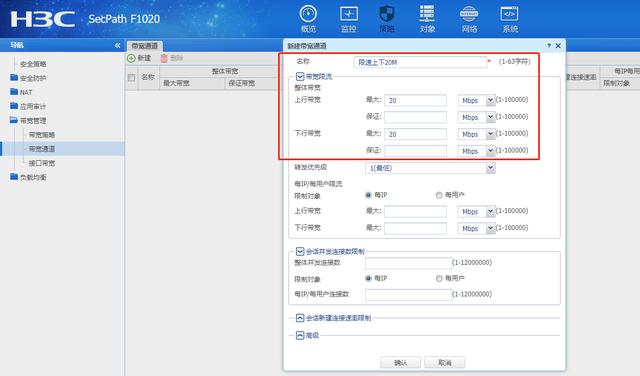The width and height of the screenshot is (640, 376).
Task: Open the 概览 overview dashboard icon
Action: [308, 19]
